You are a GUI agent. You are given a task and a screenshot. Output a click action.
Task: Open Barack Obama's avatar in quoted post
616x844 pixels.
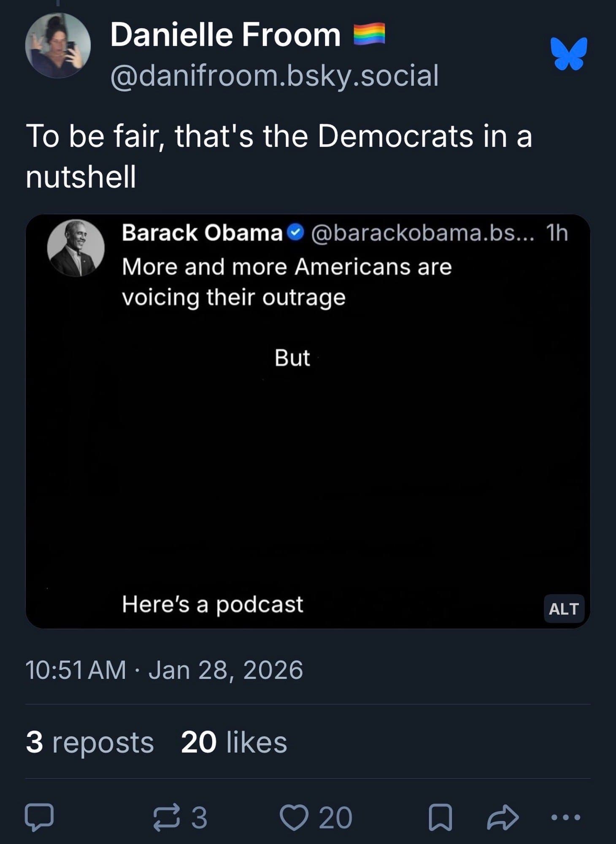[x=76, y=248]
